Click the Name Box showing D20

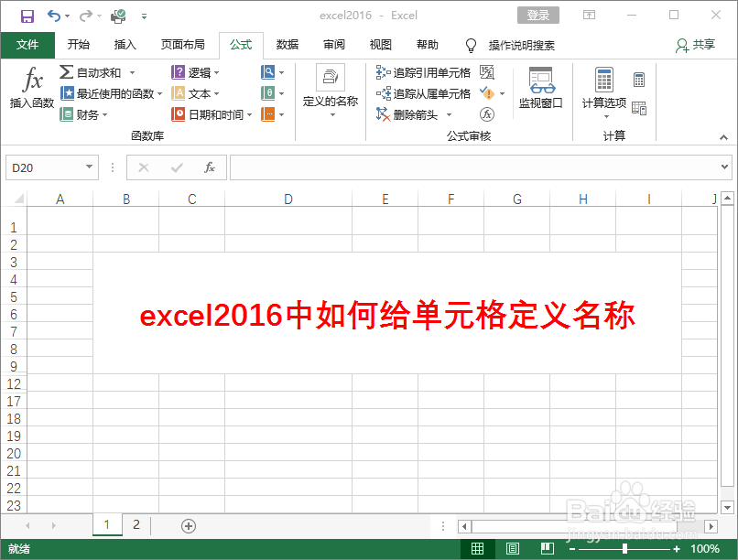click(x=45, y=167)
